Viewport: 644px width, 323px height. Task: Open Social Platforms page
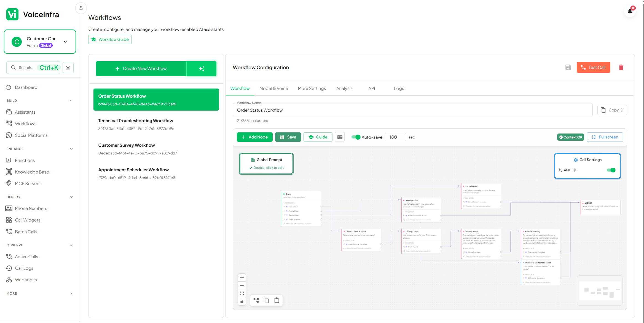pyautogui.click(x=31, y=135)
